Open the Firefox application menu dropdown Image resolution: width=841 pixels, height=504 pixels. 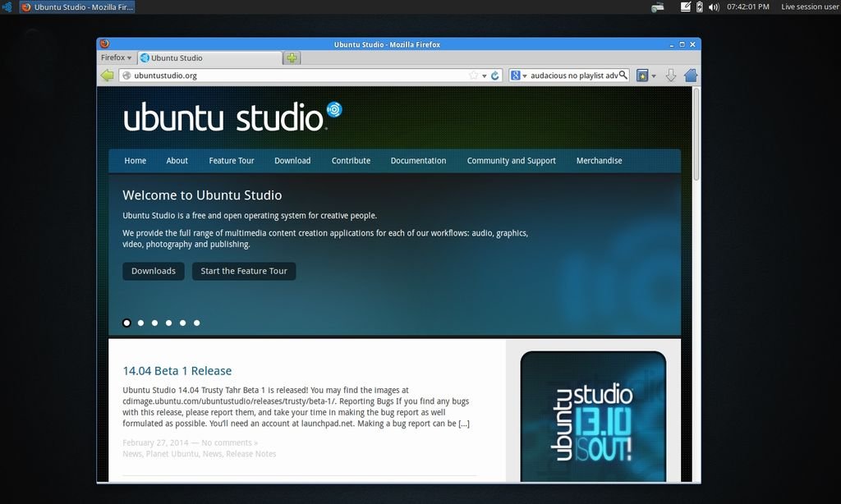point(116,57)
